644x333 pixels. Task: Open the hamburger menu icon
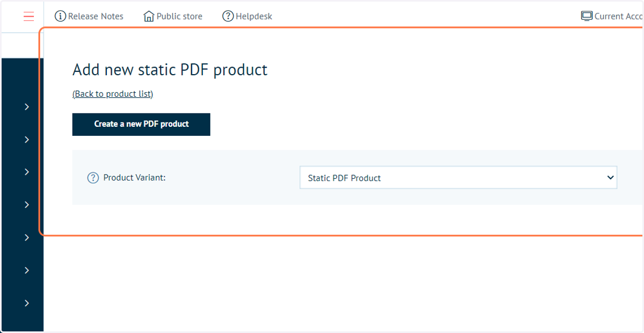click(29, 17)
